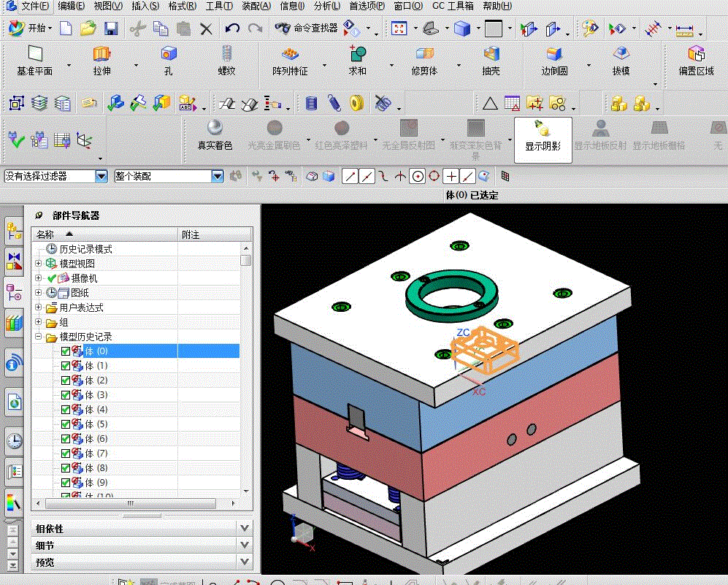The width and height of the screenshot is (728, 585).
Task: Select the Unite (求和) tool
Action: pyautogui.click(x=358, y=61)
